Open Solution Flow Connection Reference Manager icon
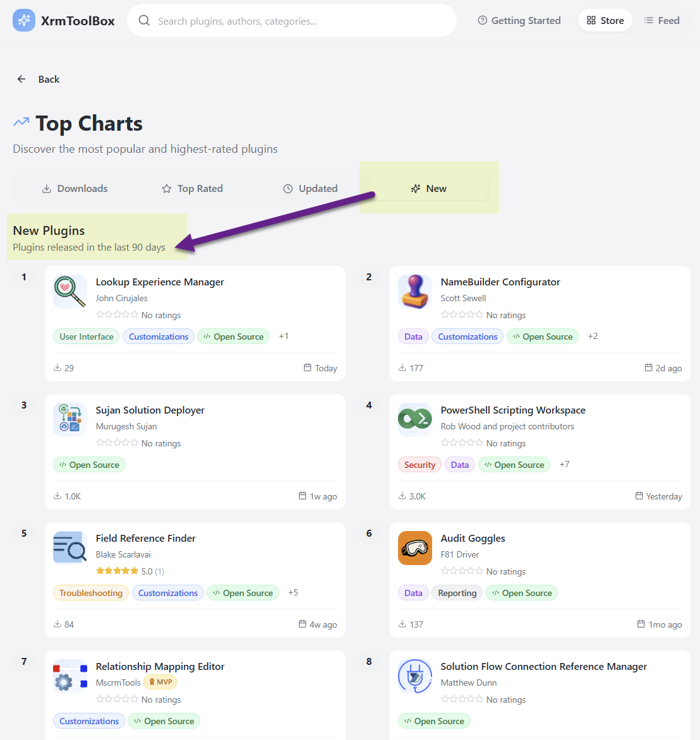Image resolution: width=700 pixels, height=740 pixels. [415, 676]
